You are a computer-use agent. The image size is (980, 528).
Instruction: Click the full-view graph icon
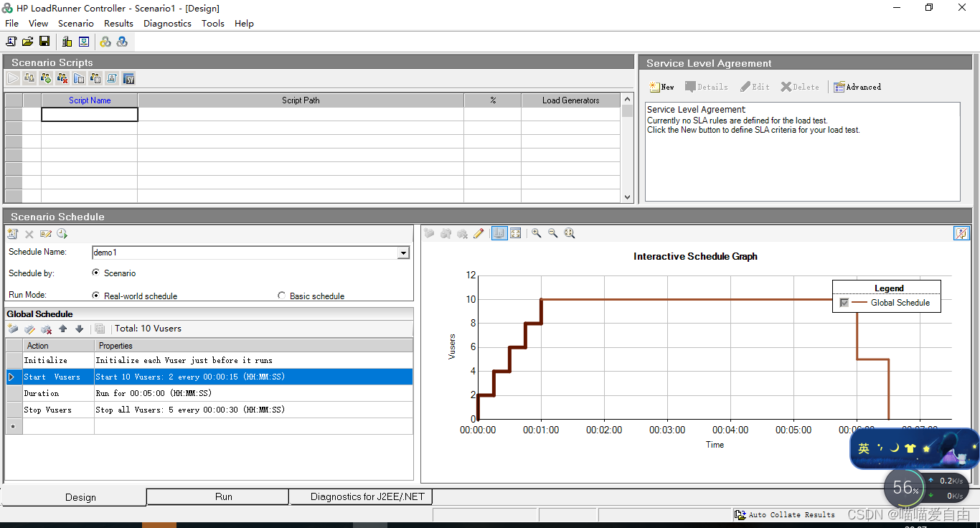click(x=515, y=233)
